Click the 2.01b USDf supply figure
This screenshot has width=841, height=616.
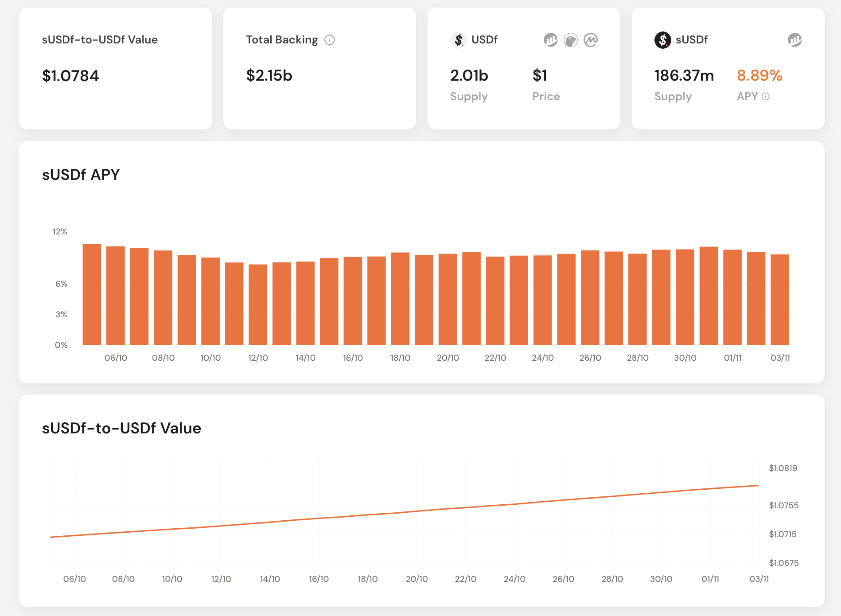(469, 76)
